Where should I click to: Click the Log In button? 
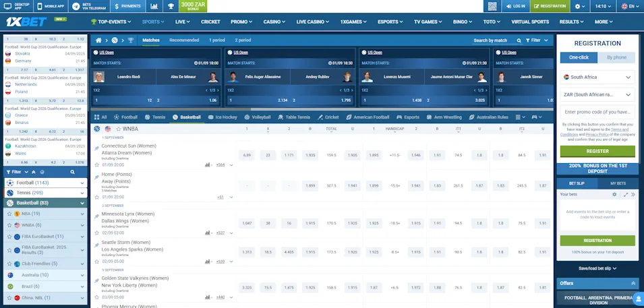click(515, 6)
